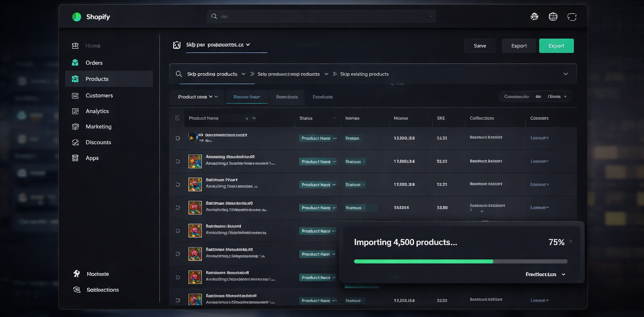Click the Shopify logo icon
This screenshot has height=317, width=644.
click(x=76, y=17)
